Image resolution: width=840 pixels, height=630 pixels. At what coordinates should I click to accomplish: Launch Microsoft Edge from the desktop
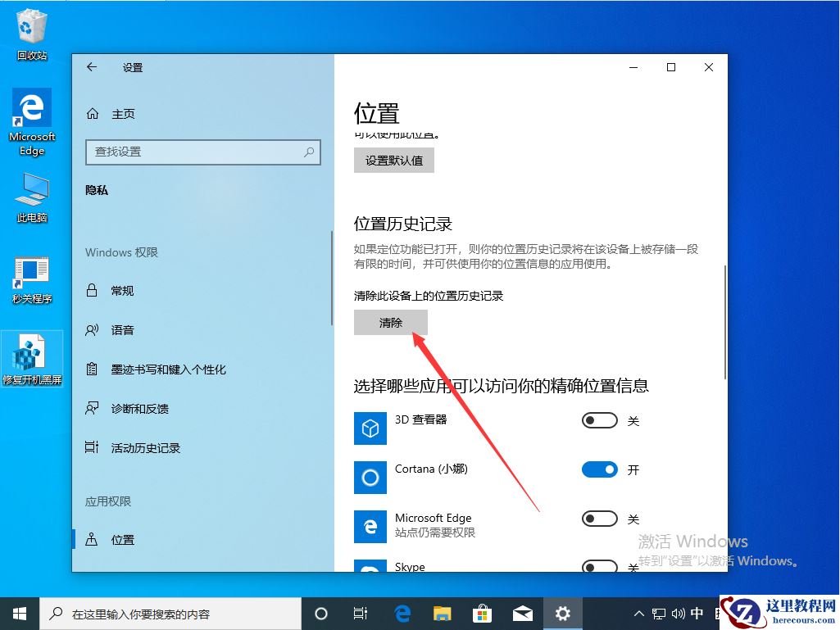31,111
